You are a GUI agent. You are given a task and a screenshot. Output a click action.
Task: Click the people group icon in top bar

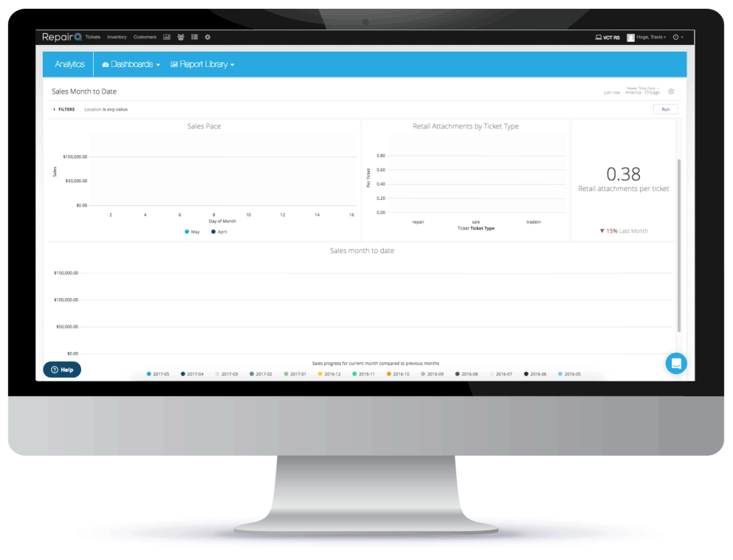(181, 37)
